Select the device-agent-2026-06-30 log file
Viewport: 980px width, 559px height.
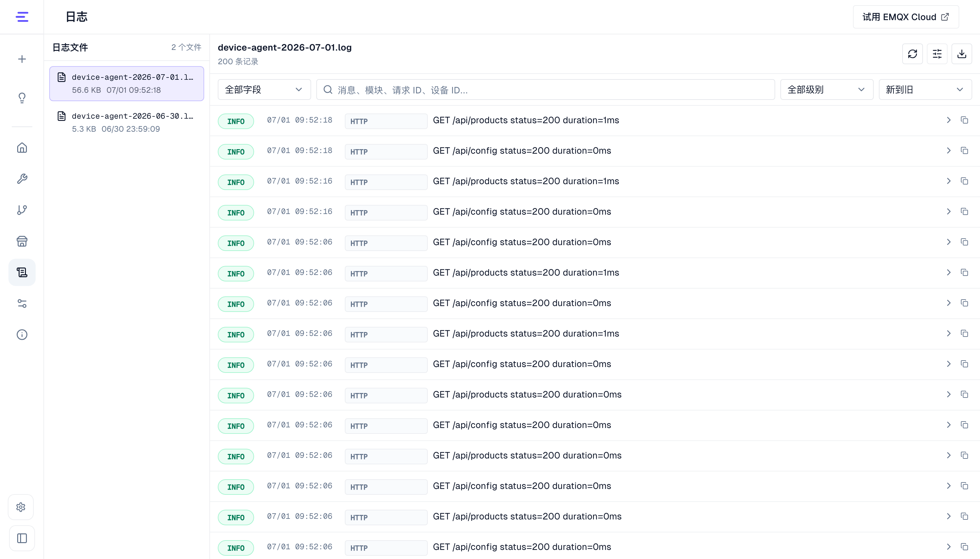(x=126, y=123)
